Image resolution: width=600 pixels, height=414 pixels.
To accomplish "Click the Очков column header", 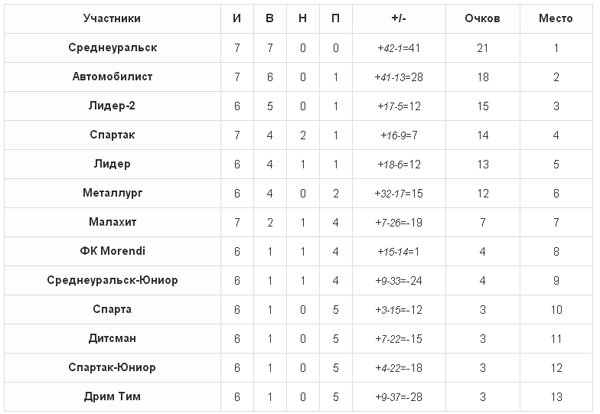I will 483,18.
